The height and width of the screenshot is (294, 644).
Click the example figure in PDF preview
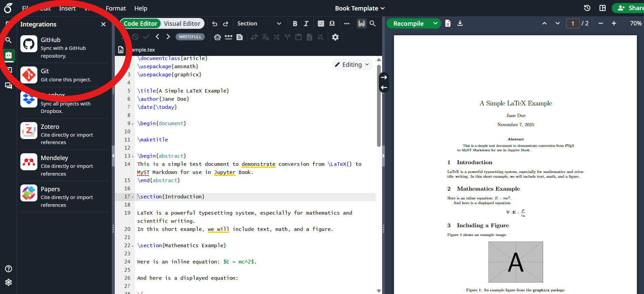[x=516, y=262]
